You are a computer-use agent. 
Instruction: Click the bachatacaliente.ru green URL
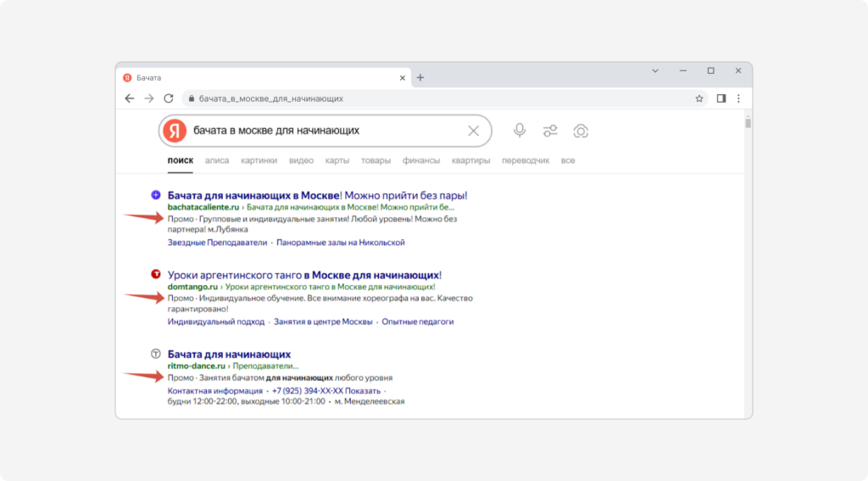point(203,207)
